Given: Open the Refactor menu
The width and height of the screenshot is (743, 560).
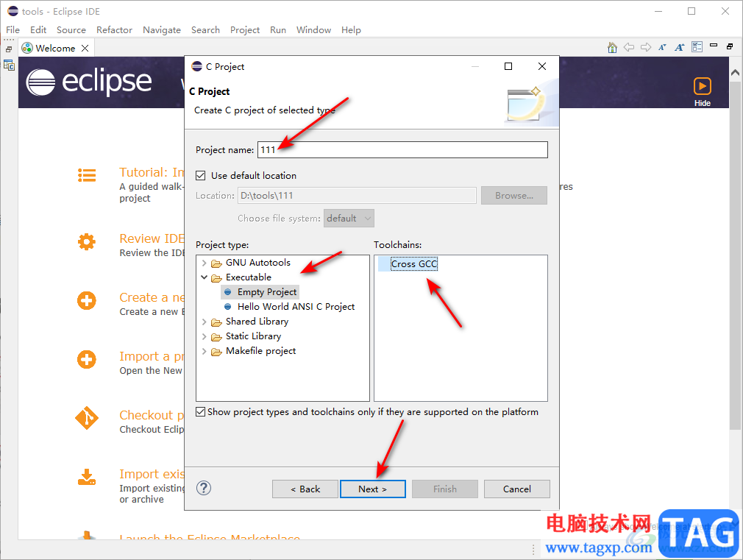Looking at the screenshot, I should click(114, 30).
